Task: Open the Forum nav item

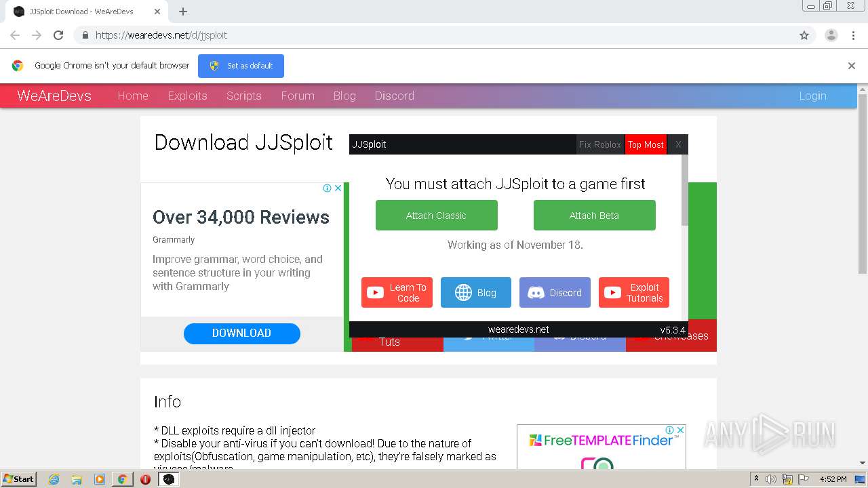Action: tap(298, 96)
